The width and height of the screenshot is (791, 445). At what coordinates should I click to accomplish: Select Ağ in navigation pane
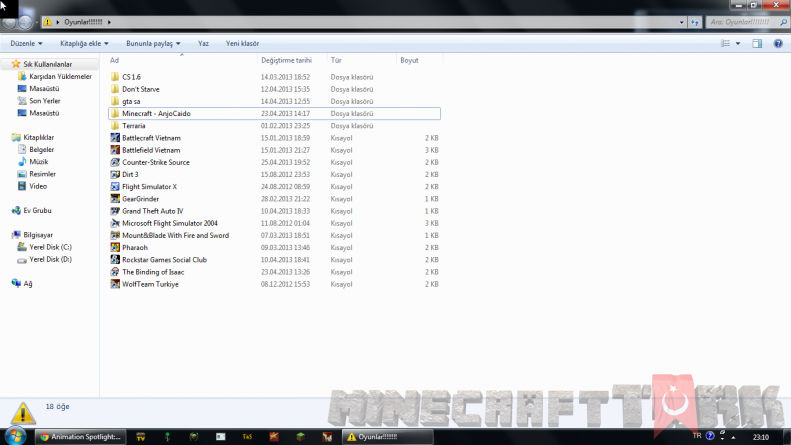tap(28, 284)
